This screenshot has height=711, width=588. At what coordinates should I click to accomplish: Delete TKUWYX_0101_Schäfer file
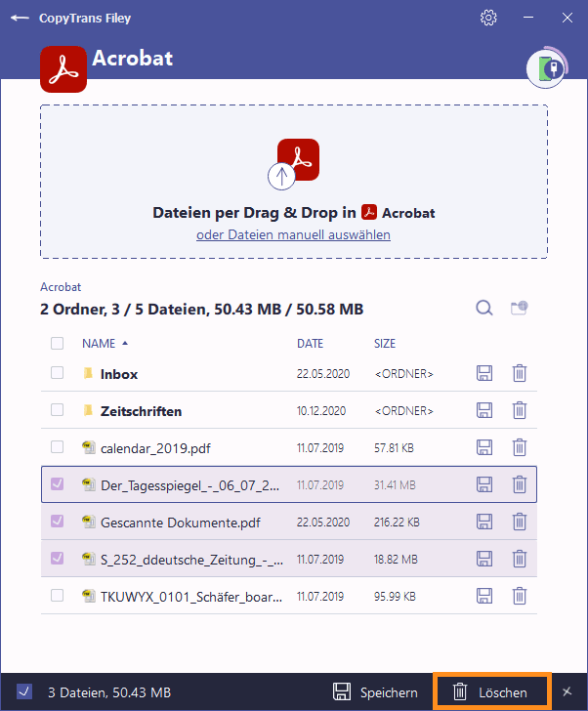point(520,597)
